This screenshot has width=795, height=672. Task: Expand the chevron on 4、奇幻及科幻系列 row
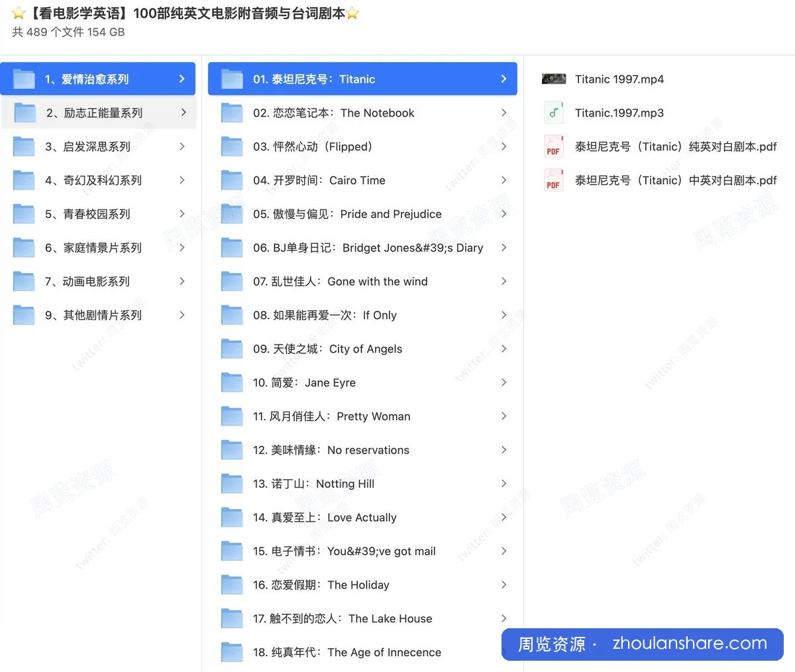[x=182, y=180]
